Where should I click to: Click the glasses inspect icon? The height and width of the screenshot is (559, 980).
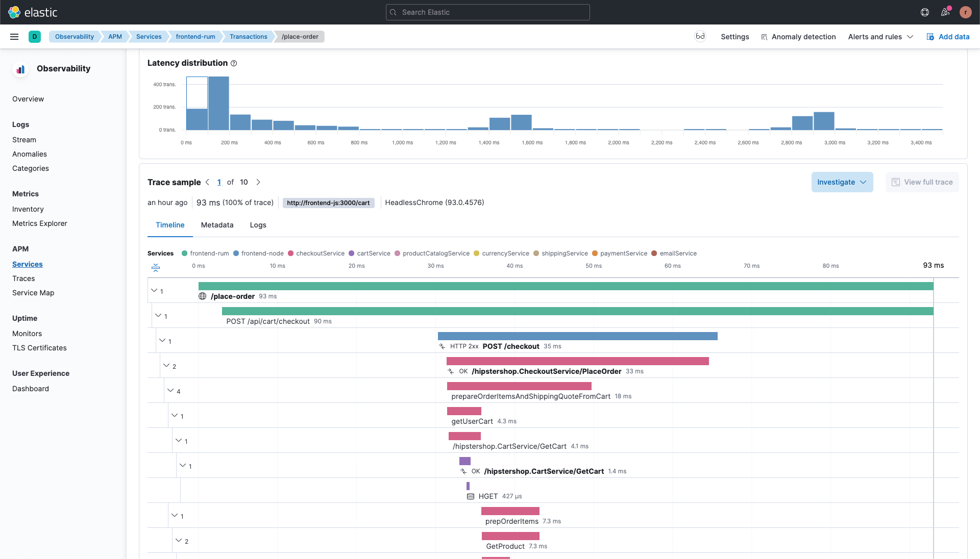[700, 36]
